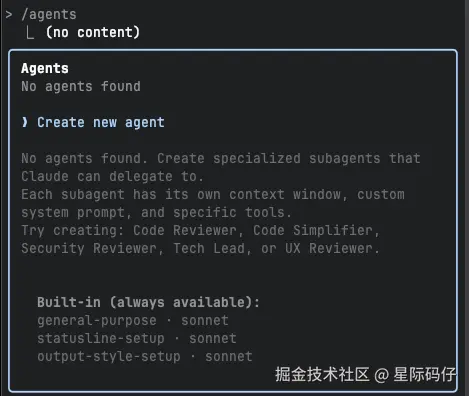The image size is (469, 396).
Task: Click the No agents found status line
Action: coord(81,87)
